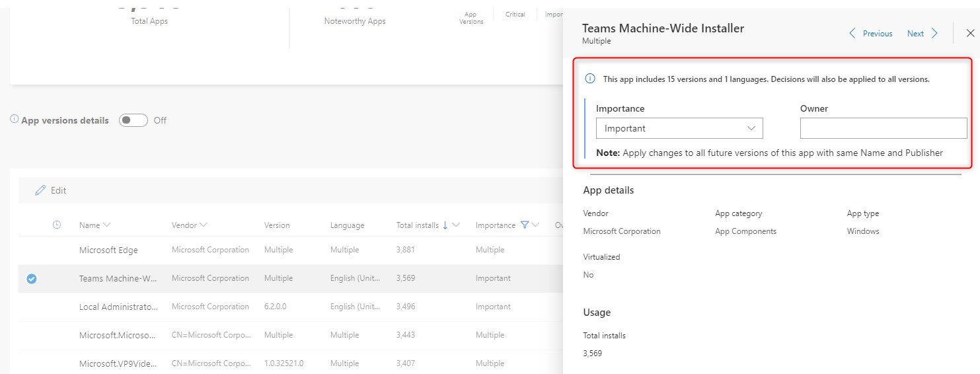Click the Language column header
The width and height of the screenshot is (980, 374).
click(348, 225)
